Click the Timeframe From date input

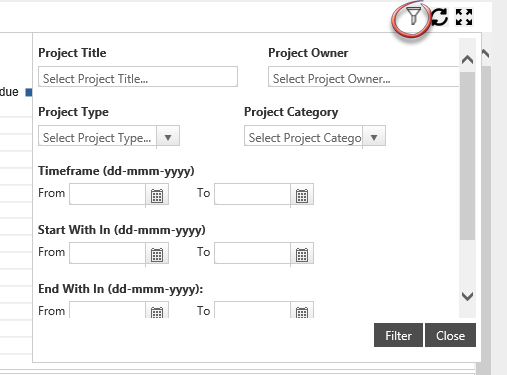pos(107,194)
